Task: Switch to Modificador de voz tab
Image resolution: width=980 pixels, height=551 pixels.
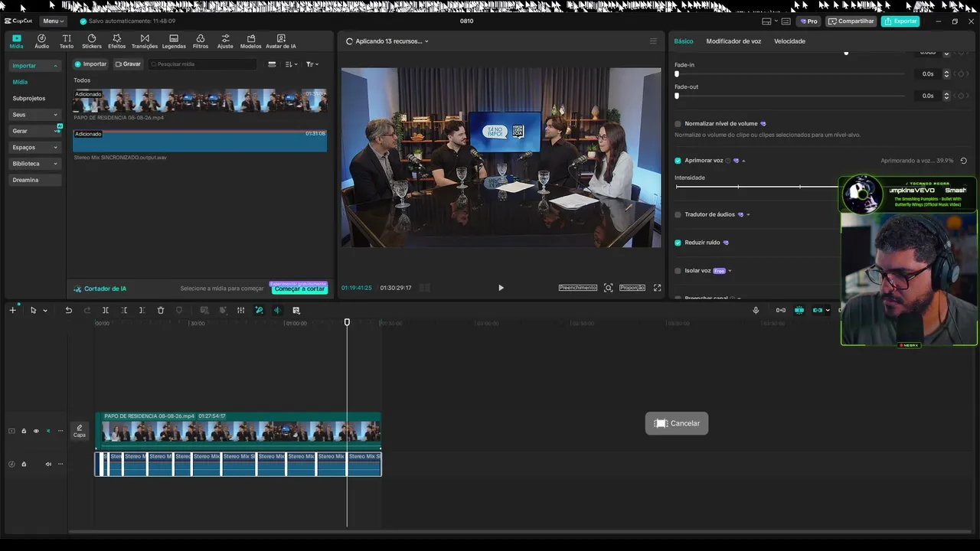Action: 733,41
